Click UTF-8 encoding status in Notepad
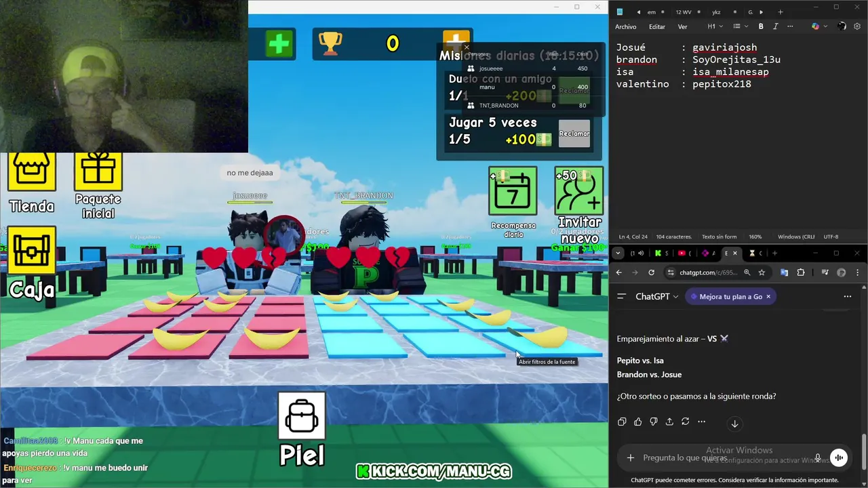The image size is (868, 488). pyautogui.click(x=831, y=237)
